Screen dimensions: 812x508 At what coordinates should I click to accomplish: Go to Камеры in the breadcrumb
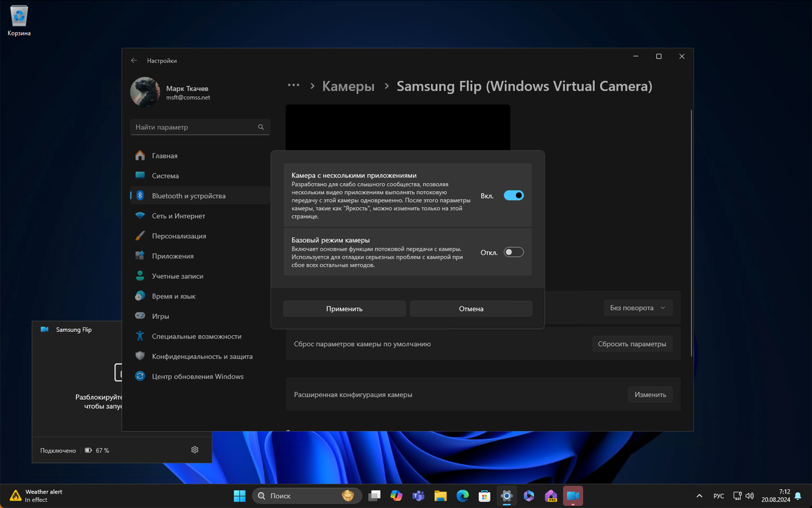[348, 87]
